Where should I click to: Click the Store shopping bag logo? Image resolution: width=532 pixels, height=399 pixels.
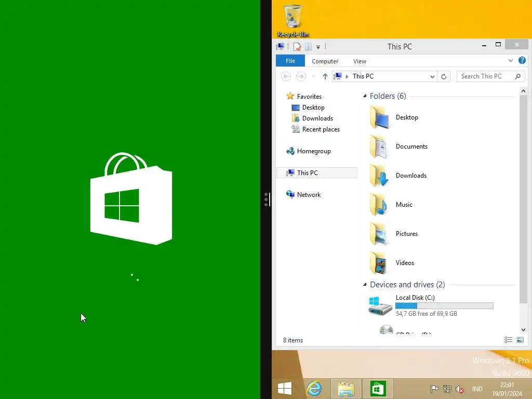(131, 198)
